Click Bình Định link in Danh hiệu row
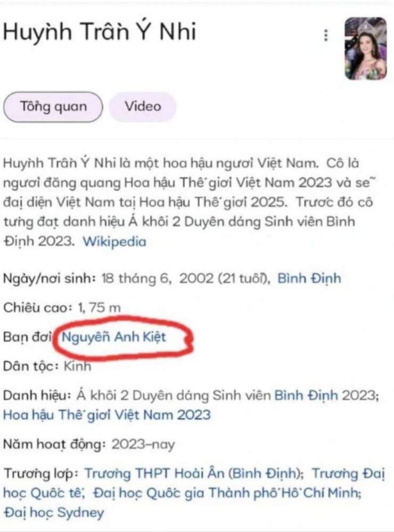Image resolution: width=394 pixels, height=532 pixels. [306, 395]
